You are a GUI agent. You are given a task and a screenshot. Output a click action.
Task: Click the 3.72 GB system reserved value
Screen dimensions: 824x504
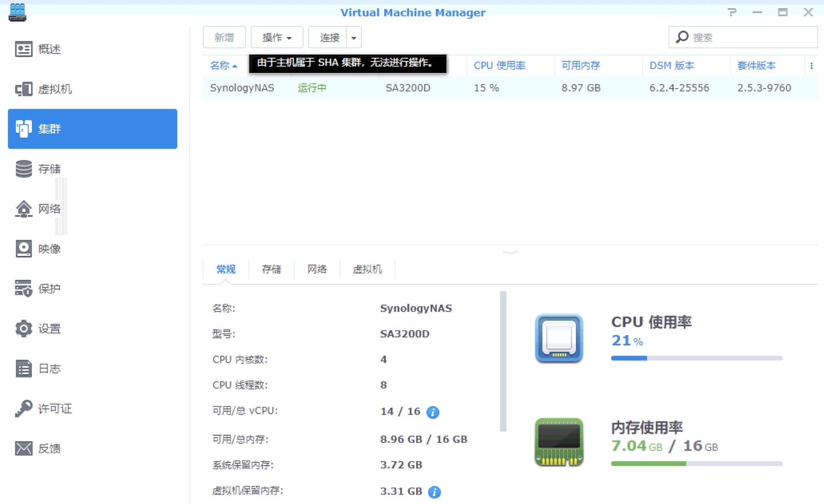point(401,465)
